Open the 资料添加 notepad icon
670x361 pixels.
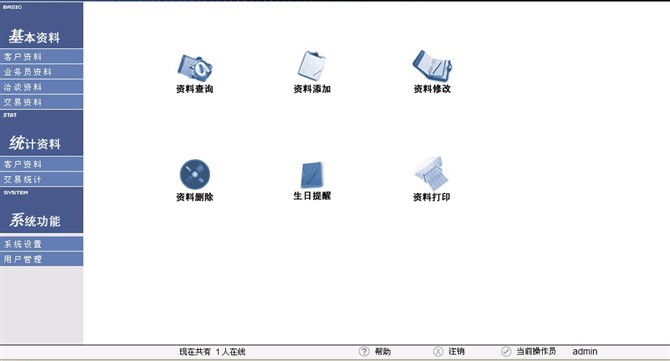(x=312, y=65)
